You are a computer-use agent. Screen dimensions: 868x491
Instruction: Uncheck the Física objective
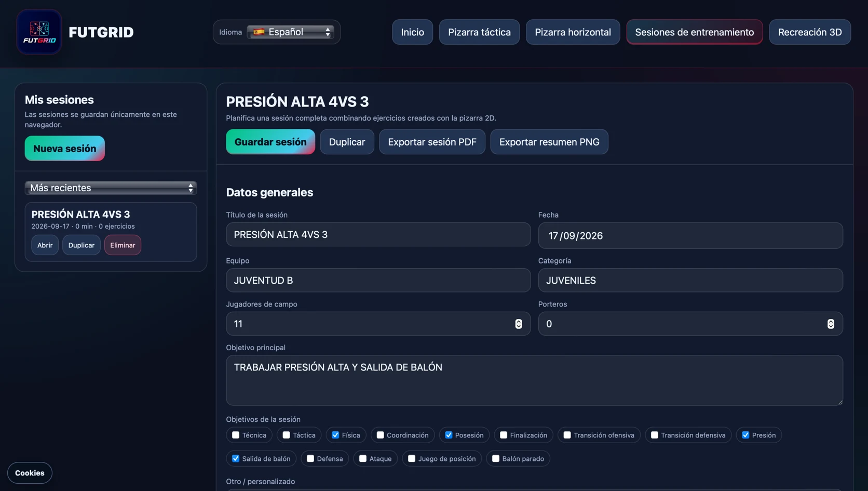(335, 435)
